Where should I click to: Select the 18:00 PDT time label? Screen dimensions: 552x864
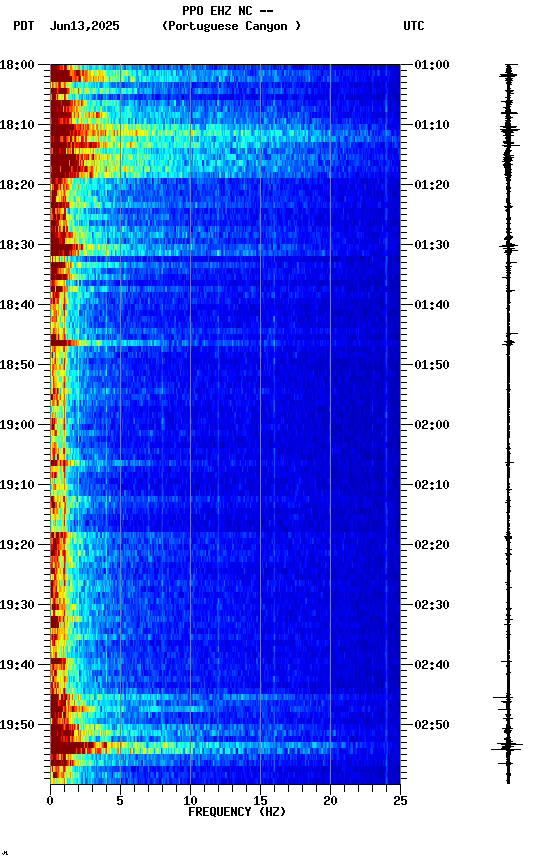pyautogui.click(x=17, y=65)
